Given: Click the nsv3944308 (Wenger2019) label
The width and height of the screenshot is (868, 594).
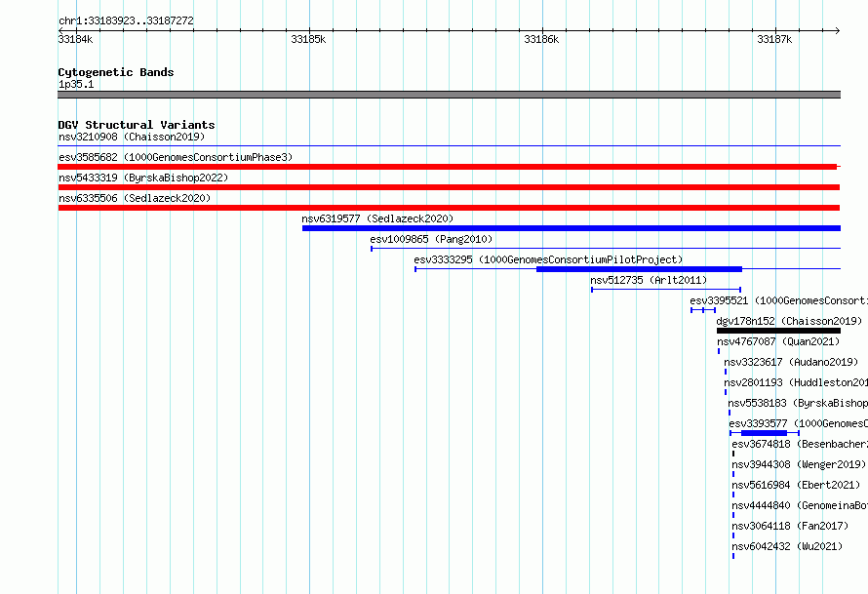Looking at the screenshot, I should coord(799,464).
